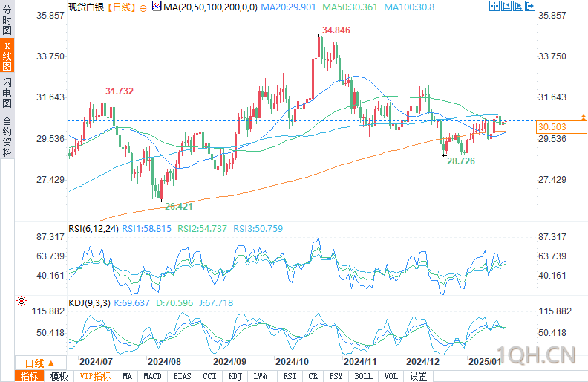Click the 2024/07 date axis label
This screenshot has height=382, width=588.
96,362
